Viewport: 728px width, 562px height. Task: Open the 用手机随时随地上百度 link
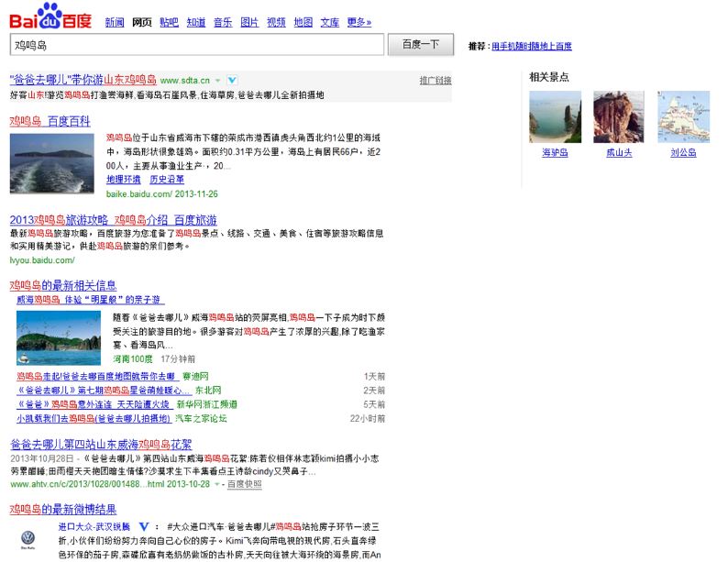[532, 46]
